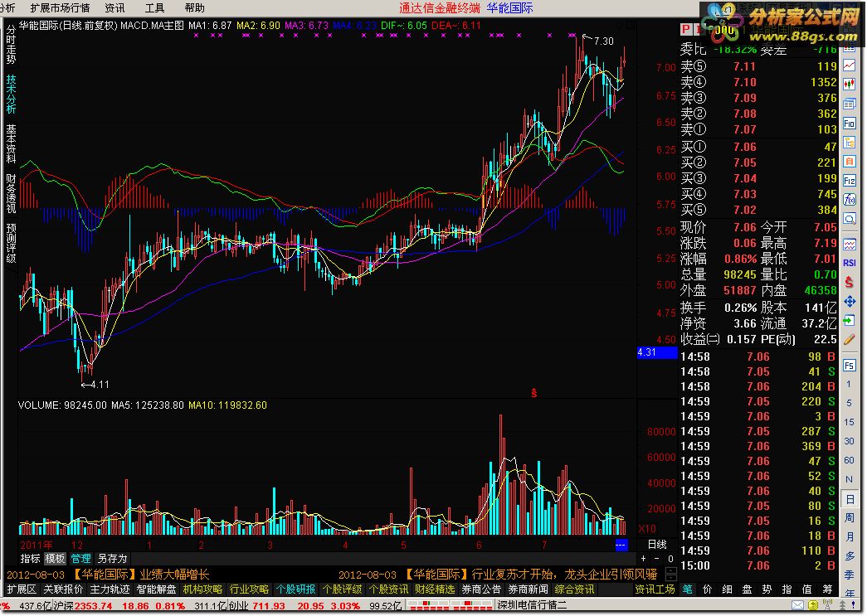Viewport: 867px width, 616px height.
Task: Switch to 财务透视 vertical tab
Action: [11, 193]
